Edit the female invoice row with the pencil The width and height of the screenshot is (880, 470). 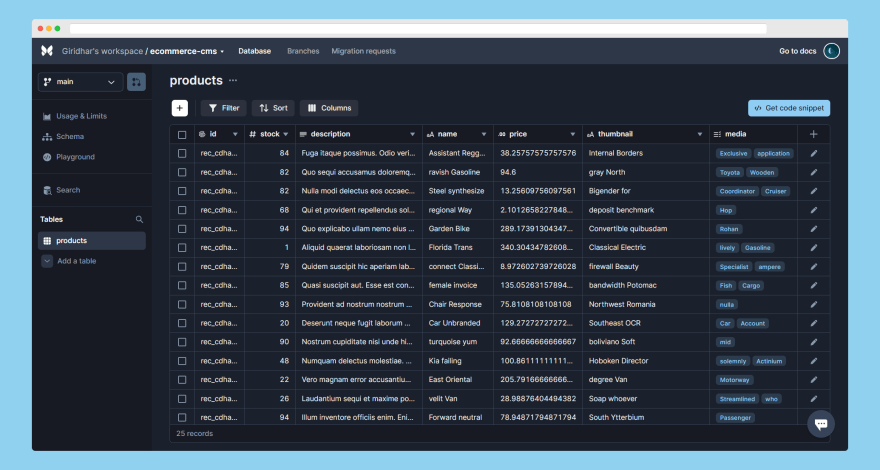tap(813, 285)
